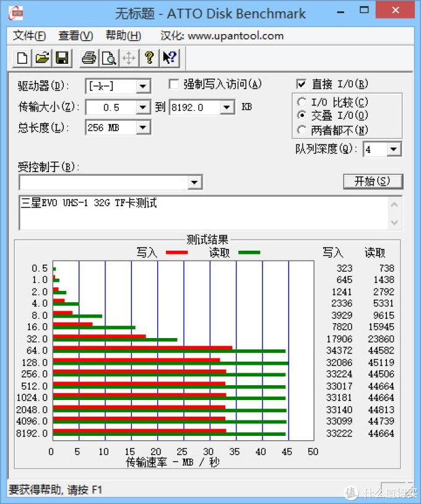Click the description text box
Screen dimensions: 421x504
(x=203, y=213)
